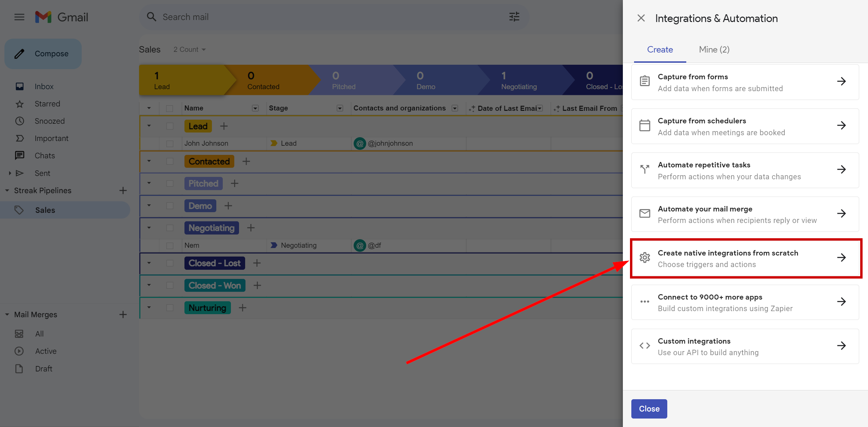
Task: Click the search magnifier icon
Action: 151,17
